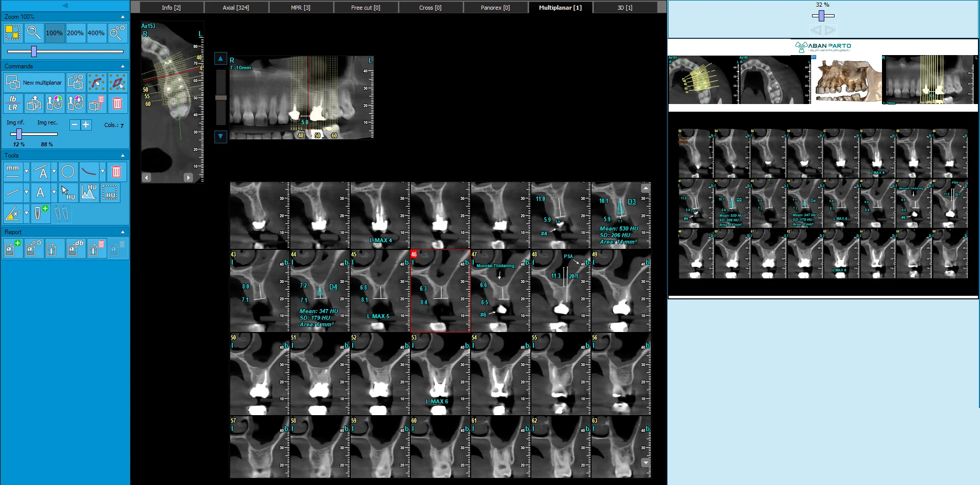Select the HU pointer probe tool

pyautogui.click(x=68, y=193)
